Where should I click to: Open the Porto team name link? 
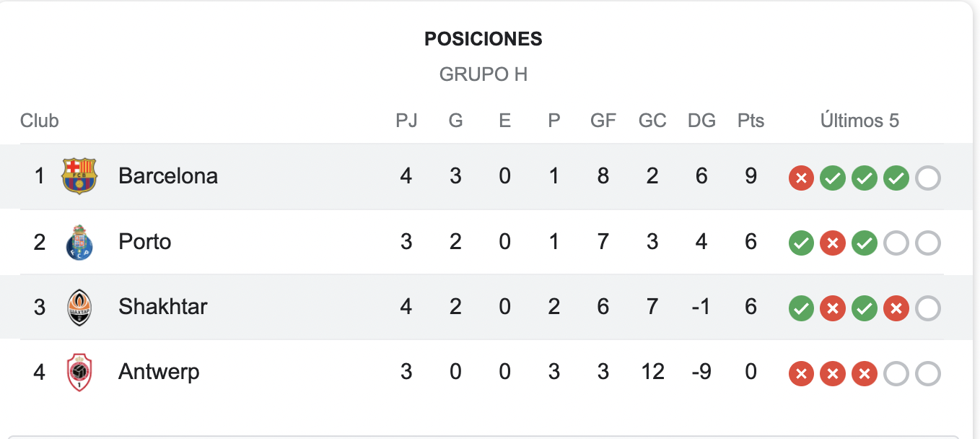pos(145,241)
